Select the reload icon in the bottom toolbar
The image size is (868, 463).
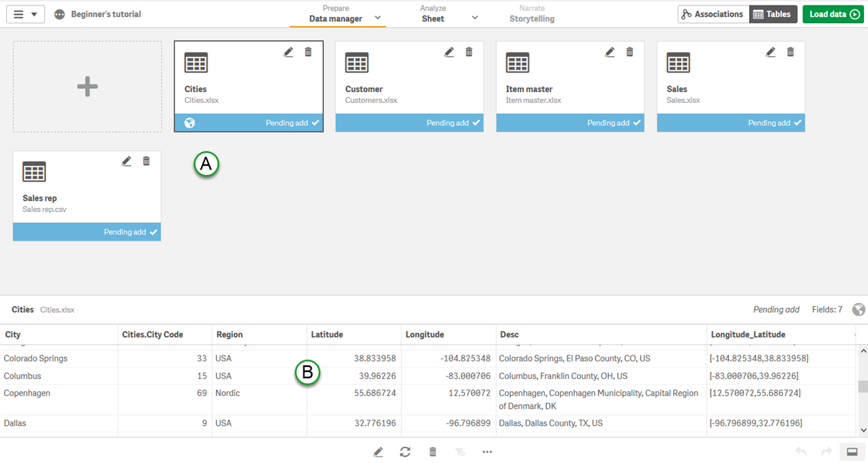coord(405,452)
